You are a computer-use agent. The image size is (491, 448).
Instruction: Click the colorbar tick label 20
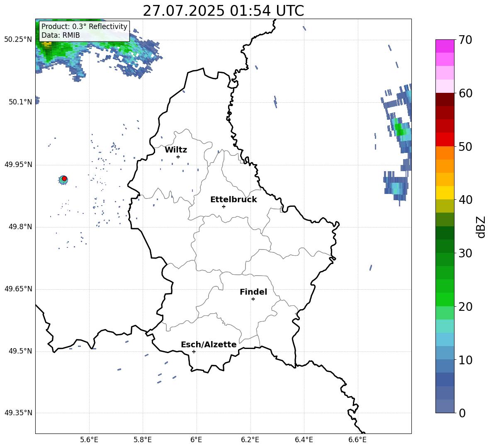(x=465, y=307)
